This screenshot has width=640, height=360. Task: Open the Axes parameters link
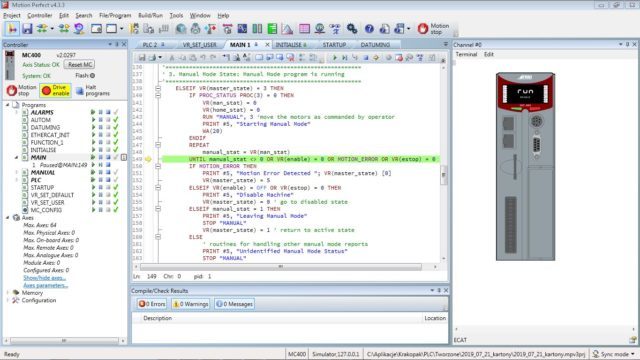click(x=45, y=285)
